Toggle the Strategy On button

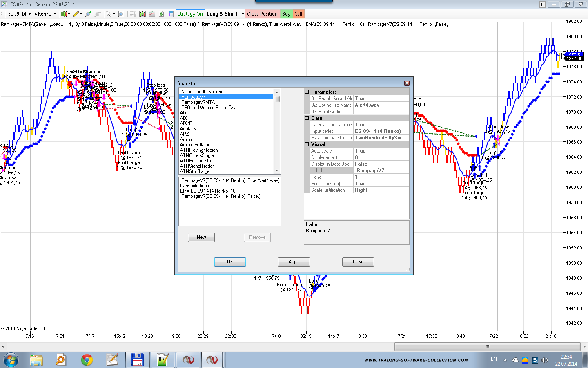190,14
